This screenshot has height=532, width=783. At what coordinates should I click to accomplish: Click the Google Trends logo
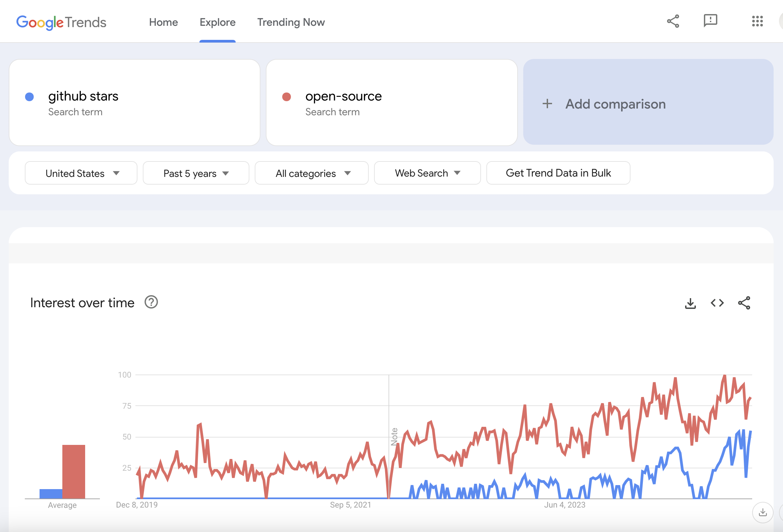pyautogui.click(x=61, y=22)
